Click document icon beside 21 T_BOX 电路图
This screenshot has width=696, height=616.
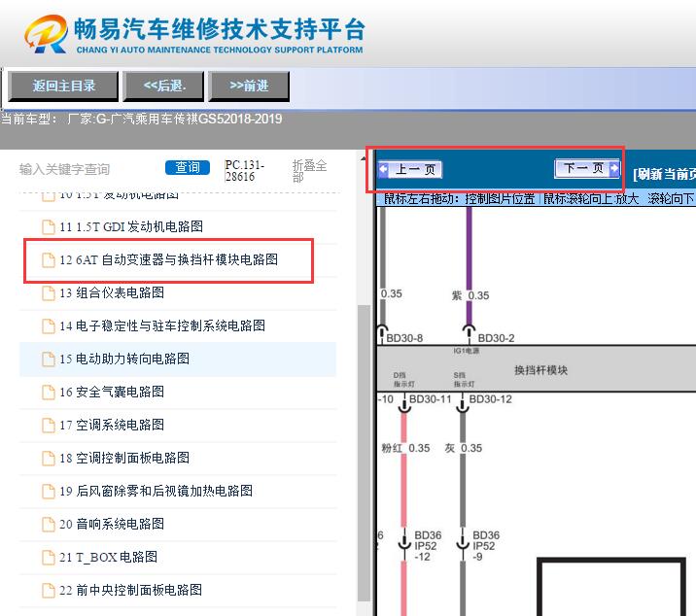pyautogui.click(x=48, y=558)
